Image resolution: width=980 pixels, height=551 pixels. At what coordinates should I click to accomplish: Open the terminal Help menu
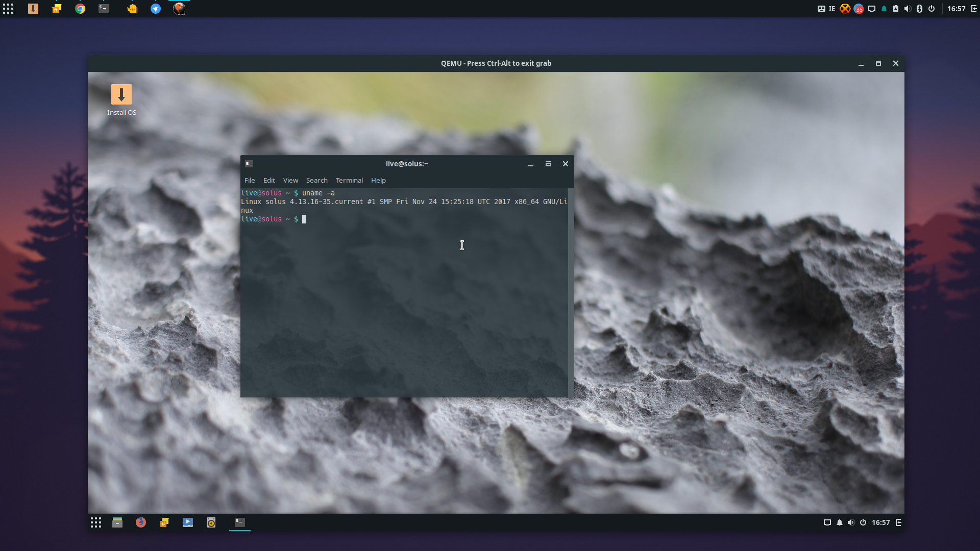tap(378, 181)
